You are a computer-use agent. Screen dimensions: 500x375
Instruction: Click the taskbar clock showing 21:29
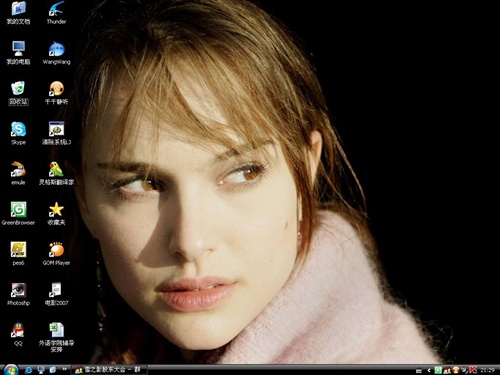(487, 370)
